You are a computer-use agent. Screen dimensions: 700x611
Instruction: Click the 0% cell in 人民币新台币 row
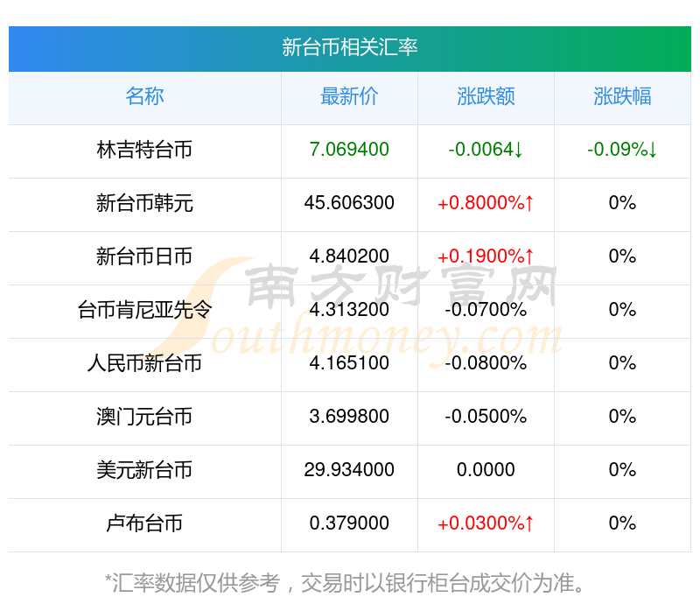622,363
